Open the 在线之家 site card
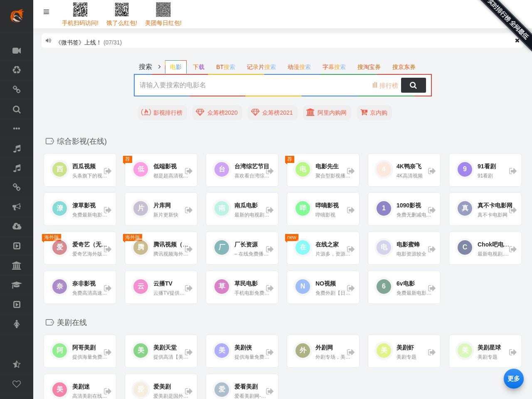Screen dimensions: 532x399 point(323,248)
